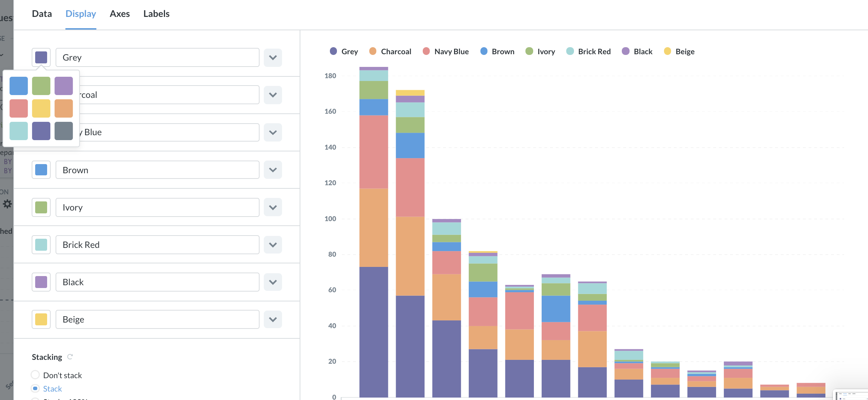The height and width of the screenshot is (400, 868).
Task: Choose the Stack - 100% option below Stack
Action: click(35, 399)
